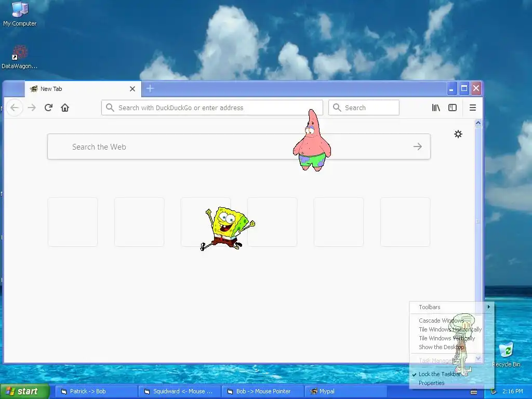Reload the current page
Screen dimensions: 532x399
[x=48, y=108]
